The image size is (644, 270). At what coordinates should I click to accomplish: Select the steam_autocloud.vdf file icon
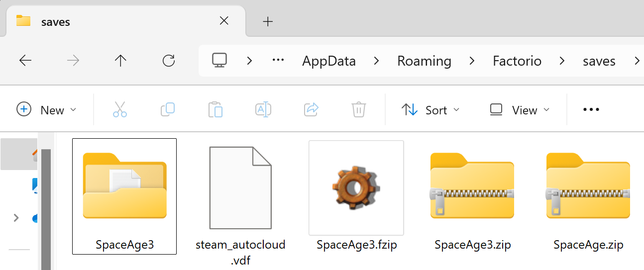coord(240,187)
